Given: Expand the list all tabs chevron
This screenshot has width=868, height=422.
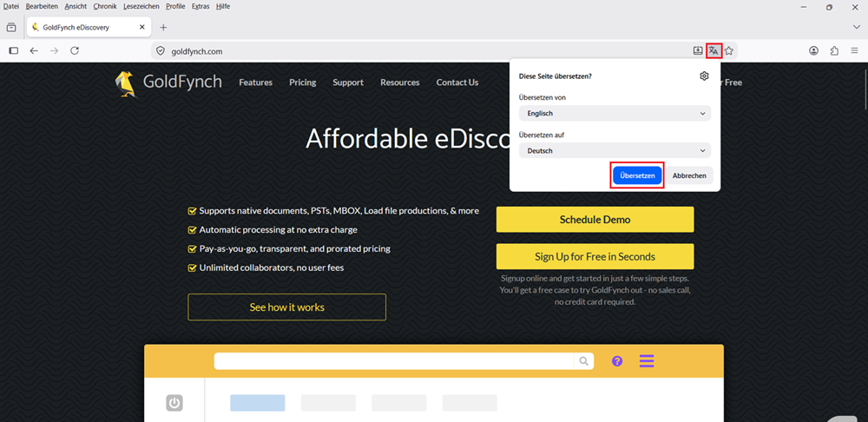Looking at the screenshot, I should pyautogui.click(x=857, y=27).
